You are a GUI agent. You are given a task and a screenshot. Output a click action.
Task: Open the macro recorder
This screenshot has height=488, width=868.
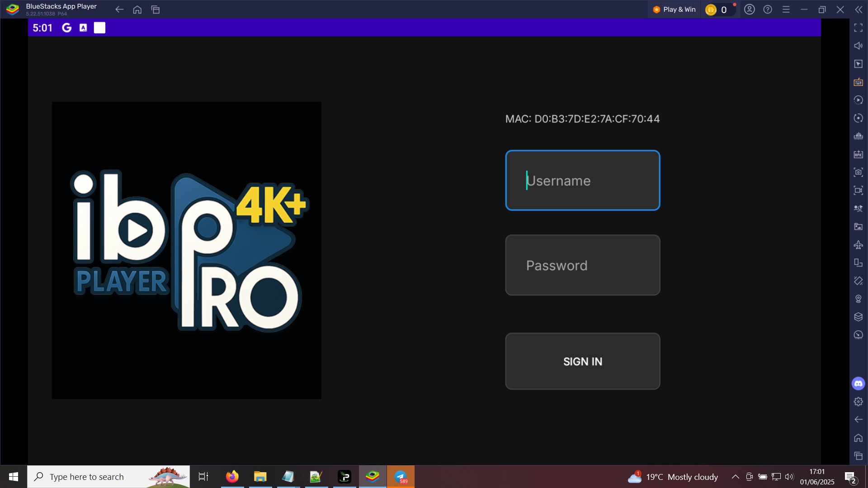858,100
